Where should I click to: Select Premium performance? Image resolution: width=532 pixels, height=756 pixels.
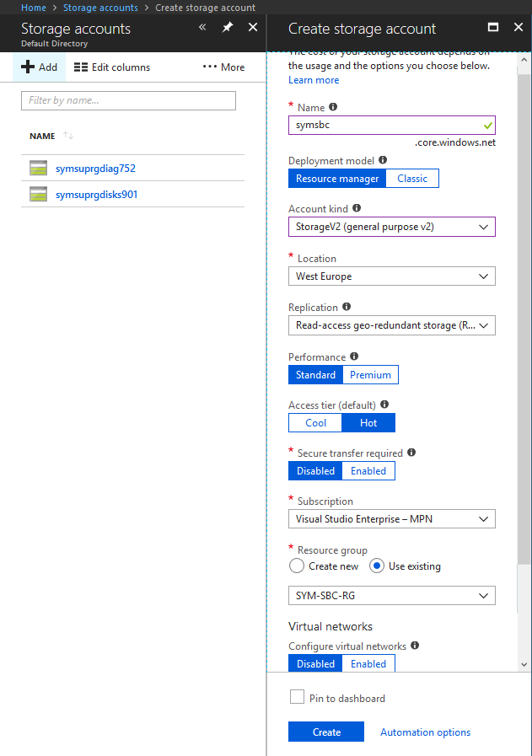tap(370, 374)
